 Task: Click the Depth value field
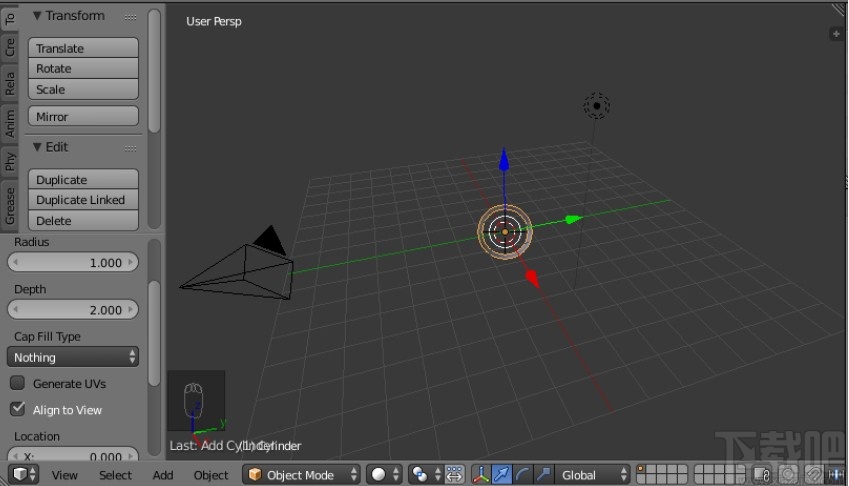pos(73,310)
